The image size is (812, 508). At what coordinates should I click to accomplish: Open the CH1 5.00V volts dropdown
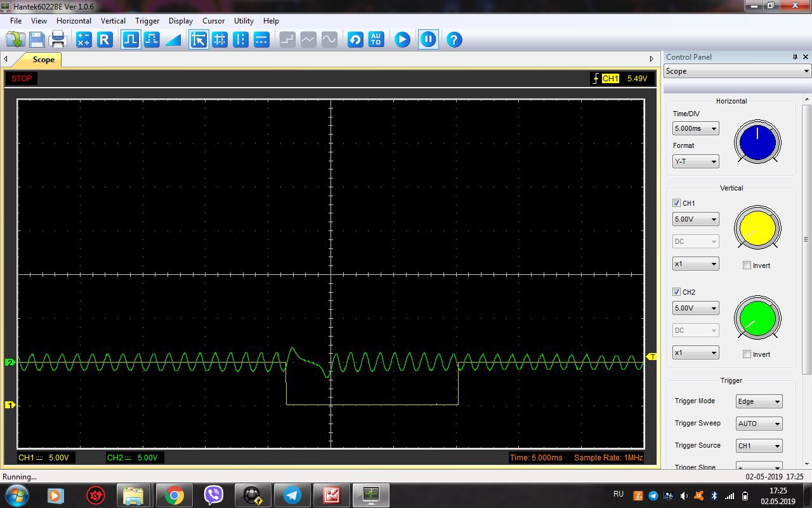pyautogui.click(x=696, y=220)
